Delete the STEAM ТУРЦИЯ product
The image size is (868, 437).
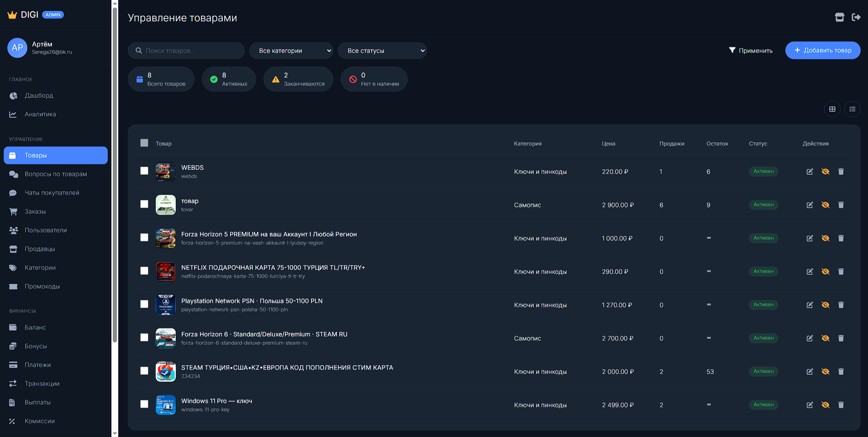point(841,372)
